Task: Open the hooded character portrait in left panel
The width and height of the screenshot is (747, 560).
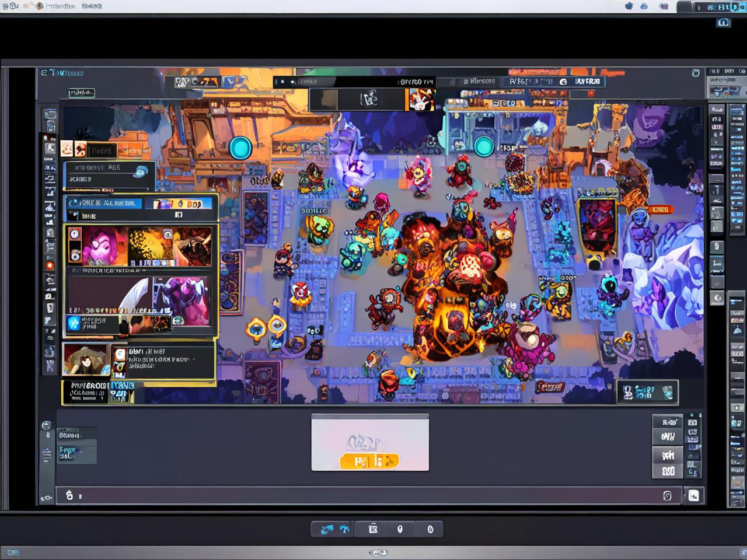Action: pos(86,359)
